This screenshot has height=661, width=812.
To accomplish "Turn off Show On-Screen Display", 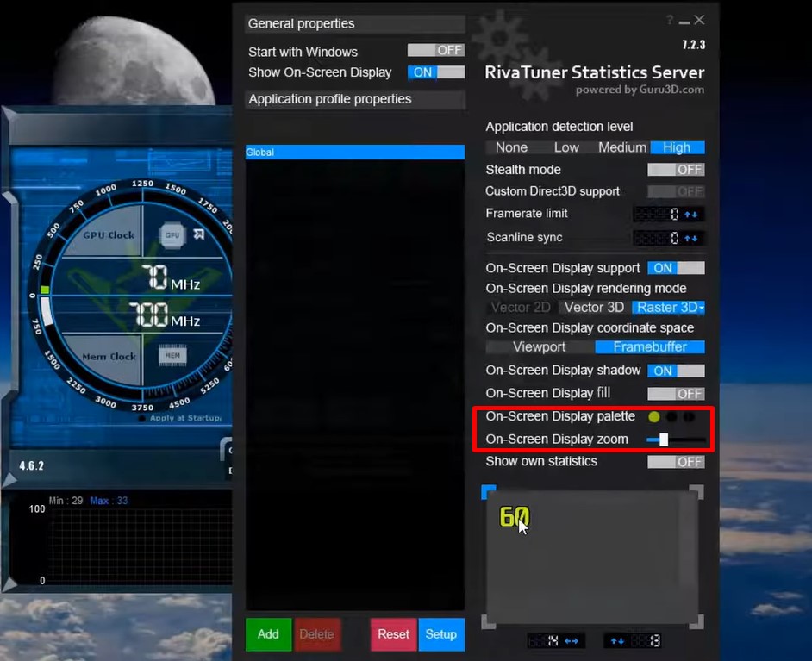I will point(435,72).
